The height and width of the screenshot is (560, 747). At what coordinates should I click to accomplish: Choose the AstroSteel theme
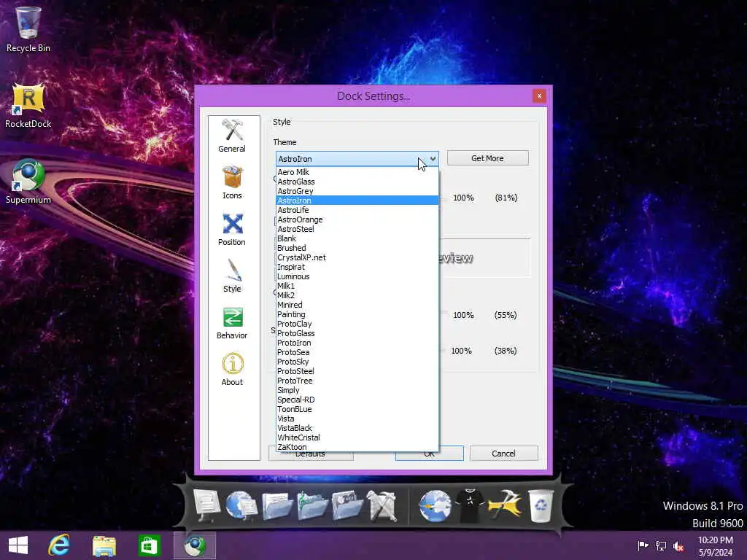[x=357, y=229]
